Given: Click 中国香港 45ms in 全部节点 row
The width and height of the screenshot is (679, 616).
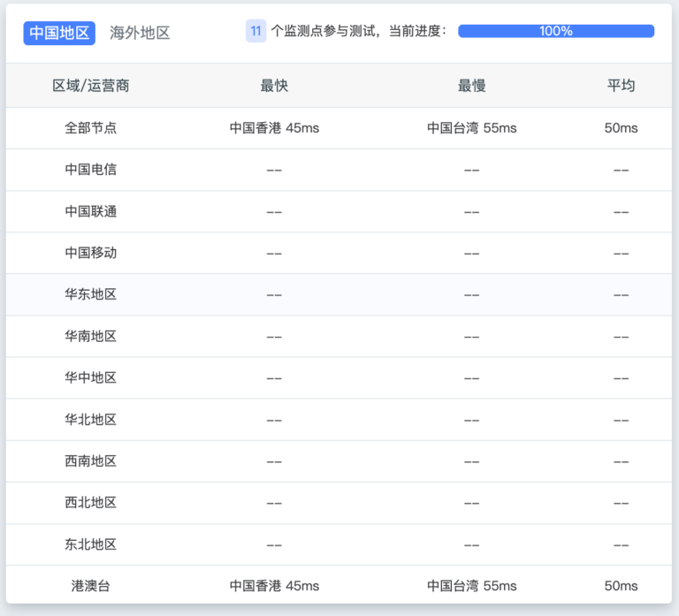Looking at the screenshot, I should click(274, 128).
